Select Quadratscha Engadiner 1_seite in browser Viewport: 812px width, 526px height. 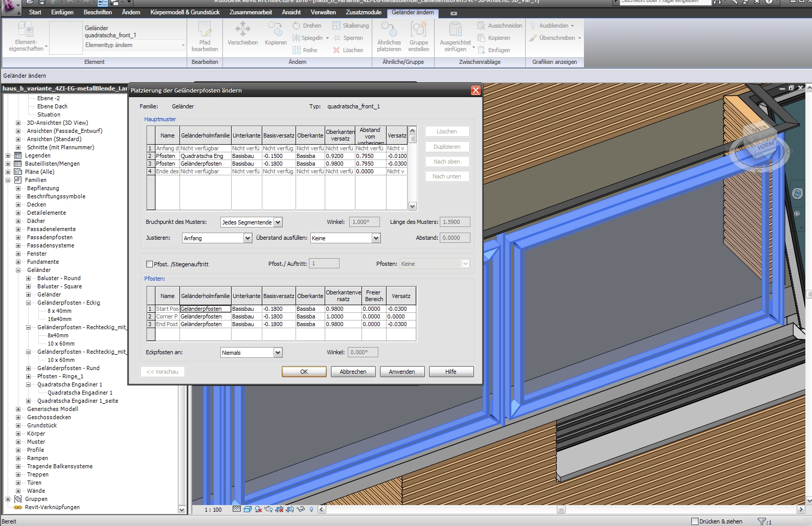[x=78, y=401]
